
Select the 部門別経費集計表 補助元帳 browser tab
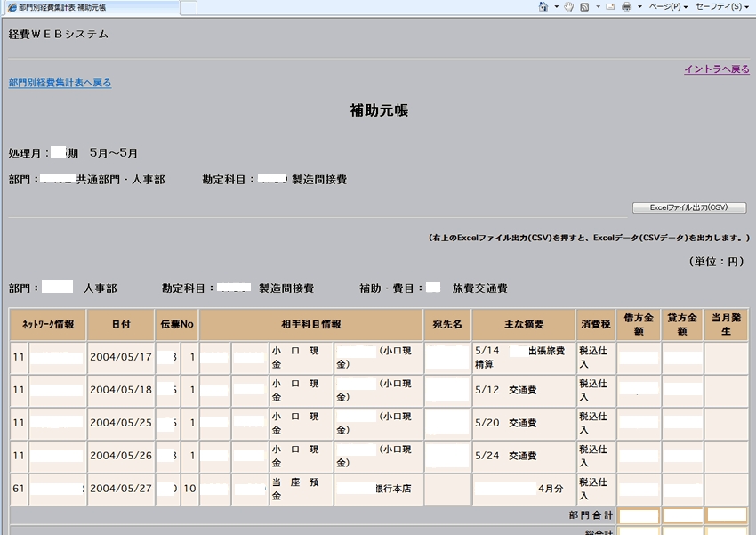click(91, 7)
